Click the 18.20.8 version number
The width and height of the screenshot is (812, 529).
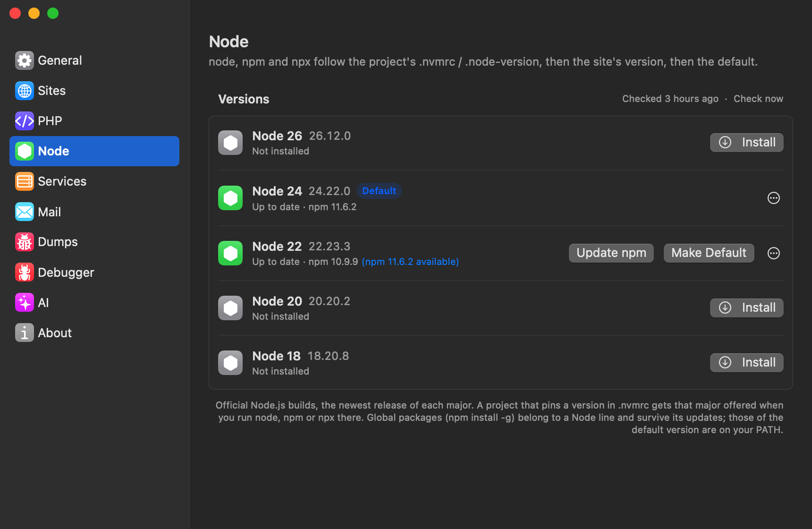[329, 356]
